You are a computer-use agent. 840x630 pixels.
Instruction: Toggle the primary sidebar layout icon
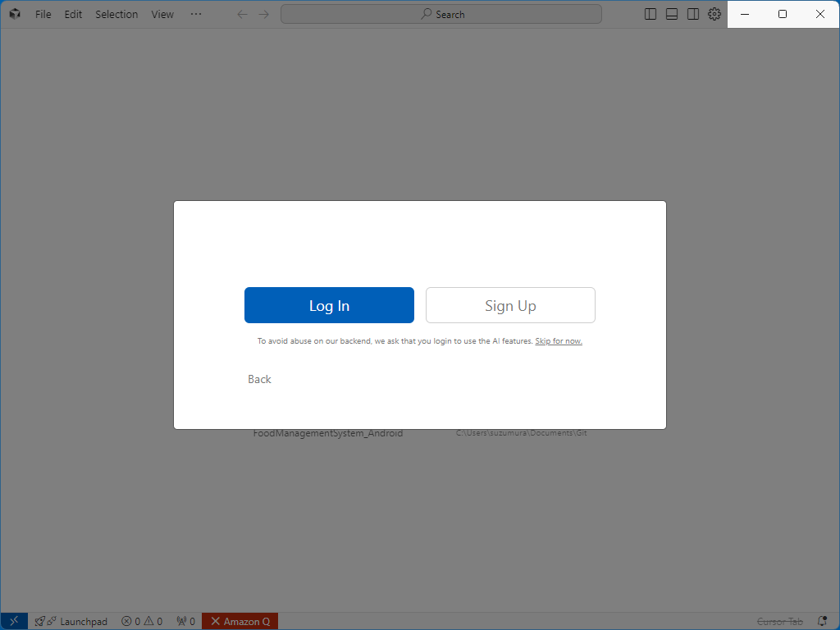pos(651,14)
